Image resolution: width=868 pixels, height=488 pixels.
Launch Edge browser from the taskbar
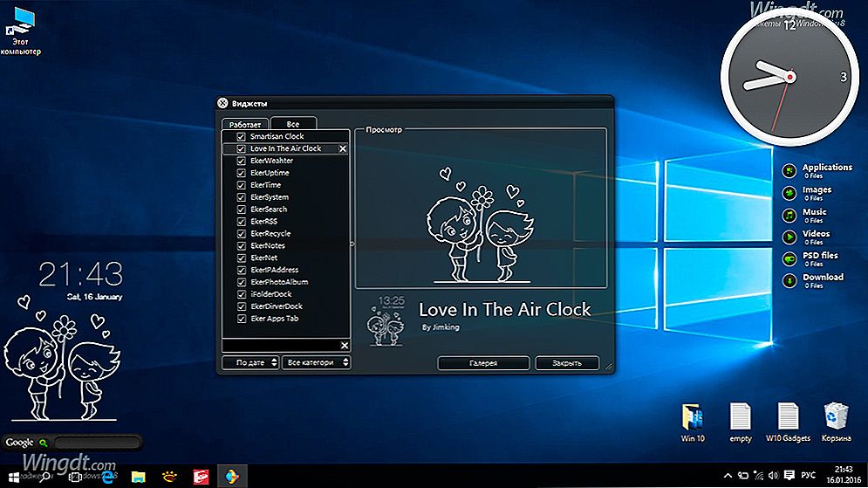tap(107, 477)
